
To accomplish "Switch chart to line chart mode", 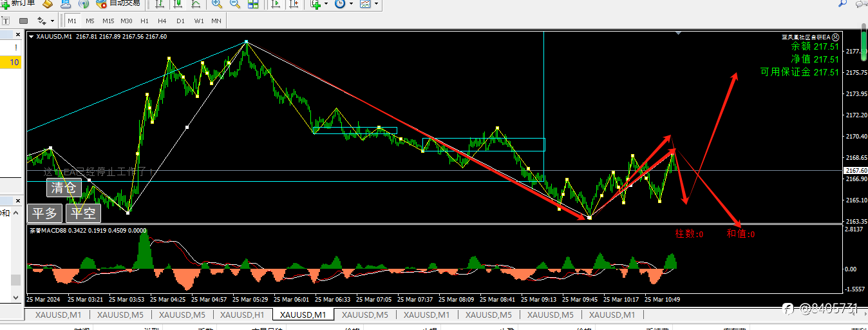I will tap(196, 3).
